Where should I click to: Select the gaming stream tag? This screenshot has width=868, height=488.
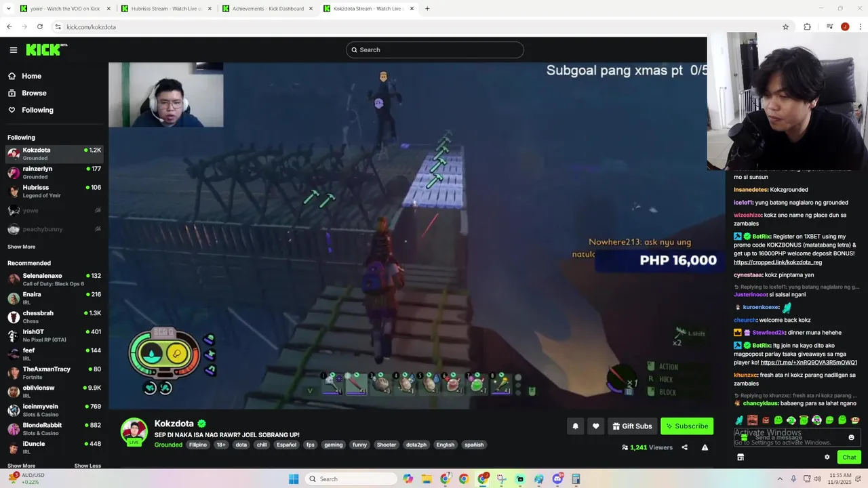[x=334, y=445]
